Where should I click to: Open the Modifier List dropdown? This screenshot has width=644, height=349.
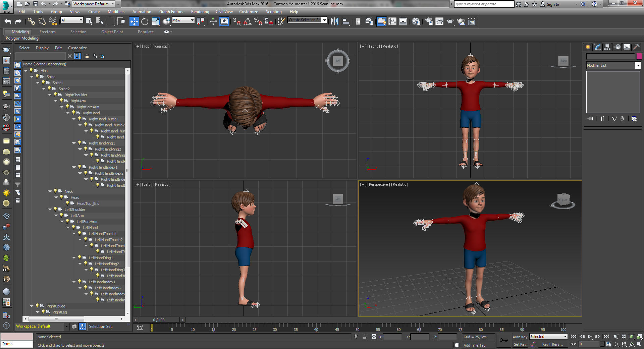613,65
